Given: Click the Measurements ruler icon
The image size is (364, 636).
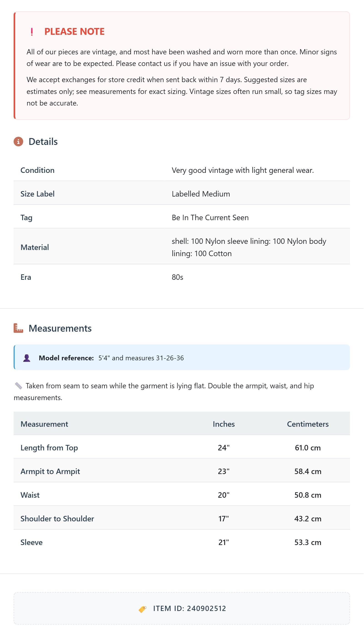Looking at the screenshot, I should point(18,328).
